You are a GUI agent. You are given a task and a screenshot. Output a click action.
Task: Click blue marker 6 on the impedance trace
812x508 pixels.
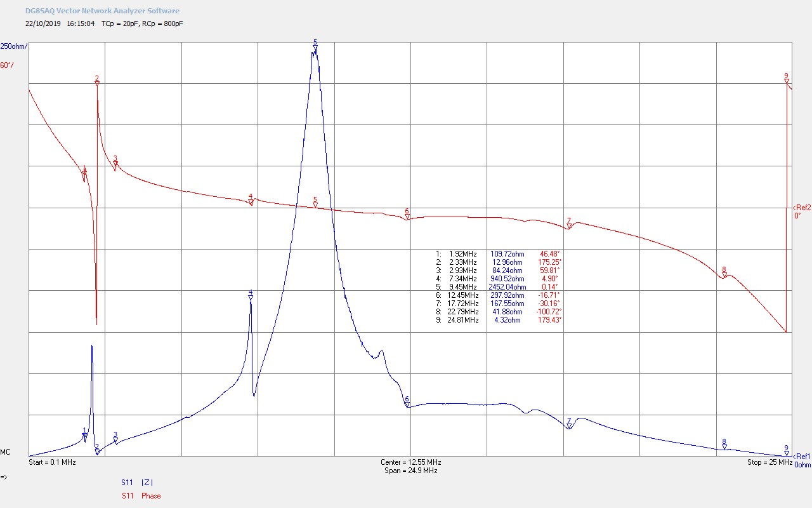[x=407, y=403]
